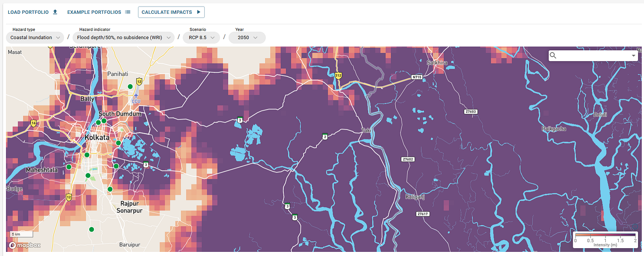
Task: Click the Calculate Impacts button
Action: point(171,12)
